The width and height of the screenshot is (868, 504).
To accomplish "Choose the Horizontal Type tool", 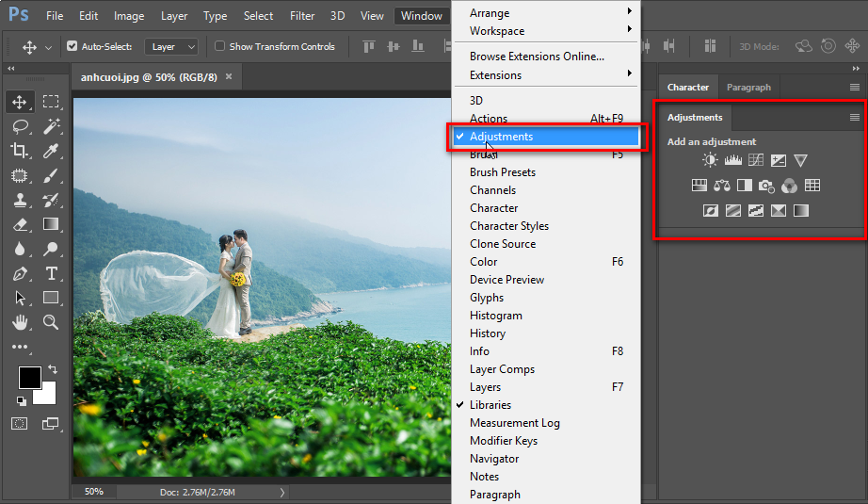I will (x=52, y=273).
